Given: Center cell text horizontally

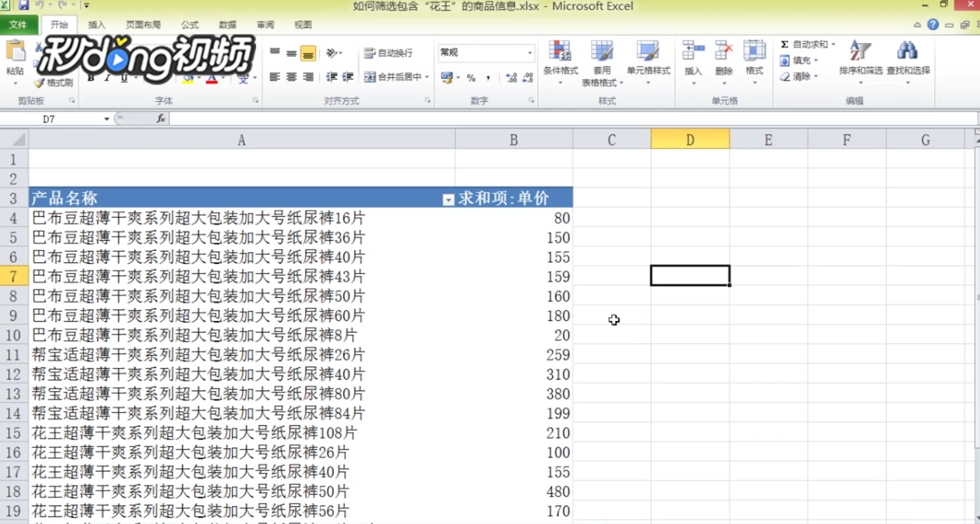Looking at the screenshot, I should tap(291, 77).
